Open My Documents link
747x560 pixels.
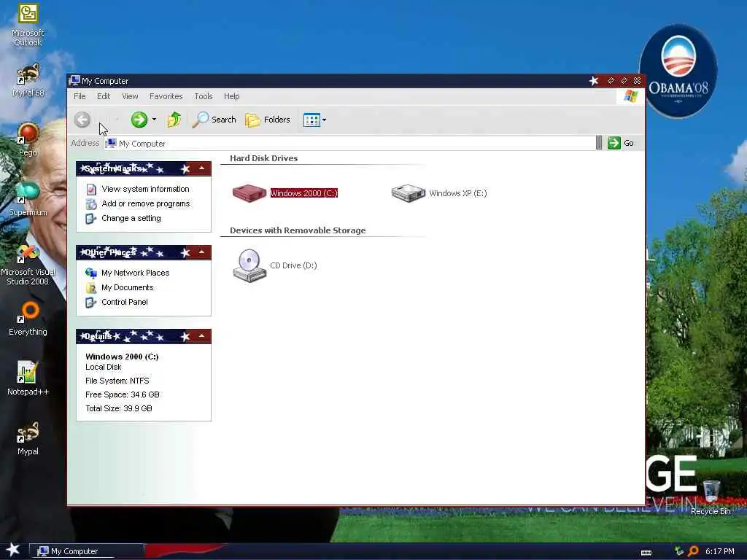(x=127, y=287)
